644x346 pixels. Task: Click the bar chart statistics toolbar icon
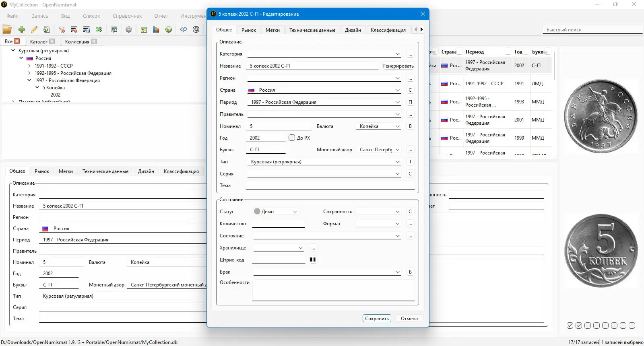coord(156,29)
